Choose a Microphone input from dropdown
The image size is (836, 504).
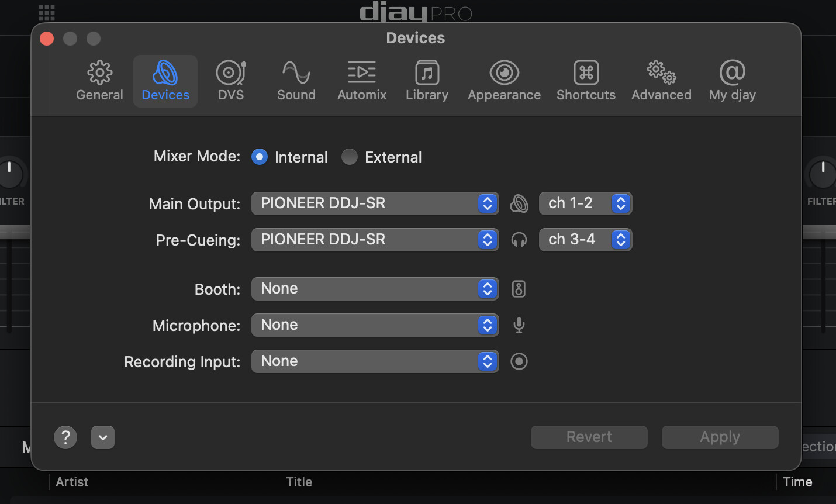pos(375,325)
